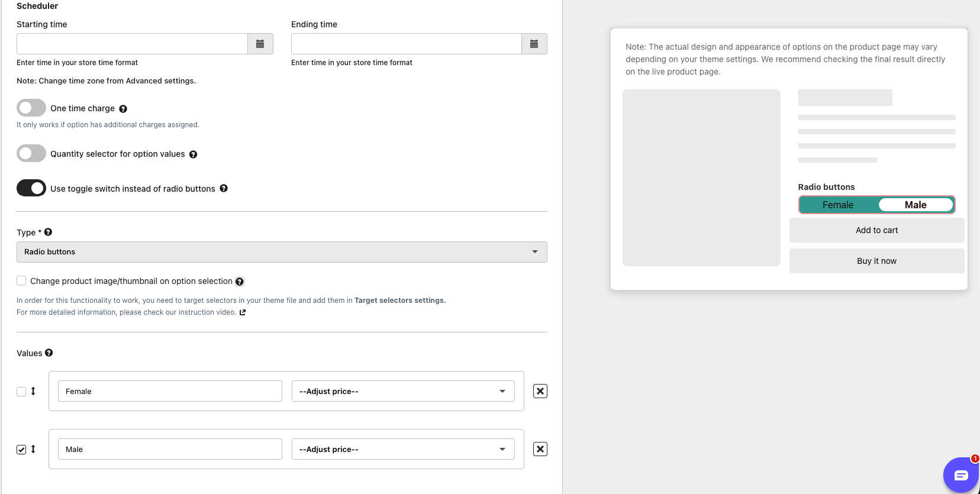Disable toggle switch instead of radio buttons
The height and width of the screenshot is (494, 980).
tap(31, 188)
